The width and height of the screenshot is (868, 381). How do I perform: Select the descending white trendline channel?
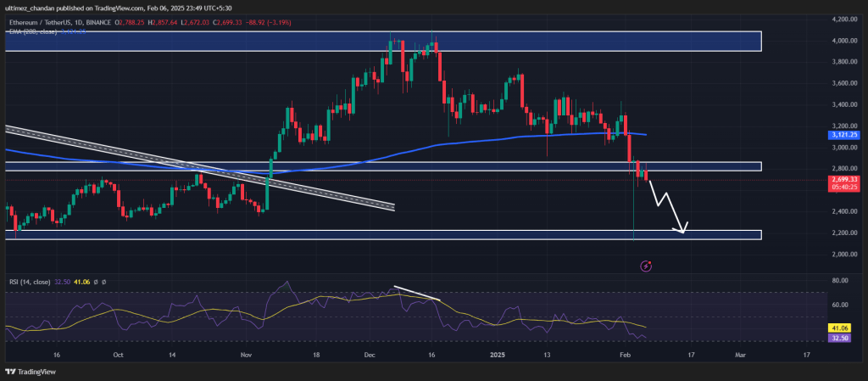[x=199, y=168]
